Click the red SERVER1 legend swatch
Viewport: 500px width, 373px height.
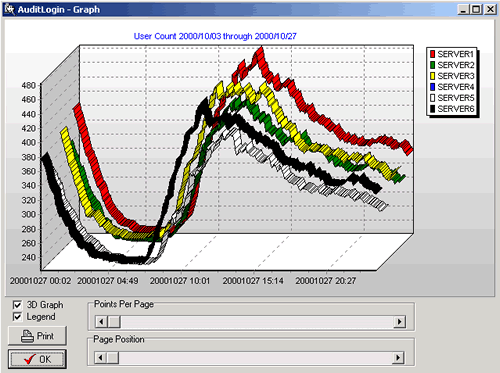(x=432, y=54)
